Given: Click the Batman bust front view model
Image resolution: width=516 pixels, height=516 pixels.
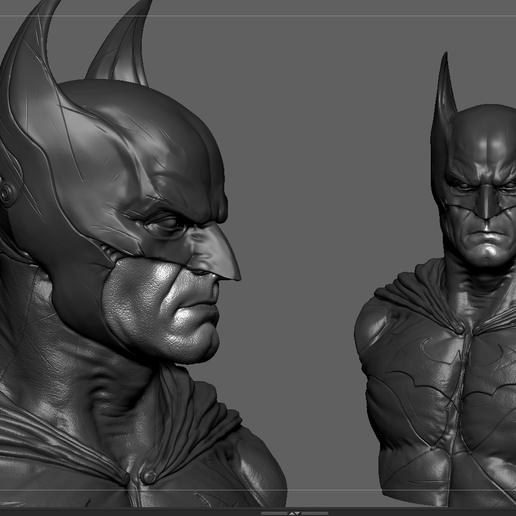Looking at the screenshot, I should pos(435,279).
